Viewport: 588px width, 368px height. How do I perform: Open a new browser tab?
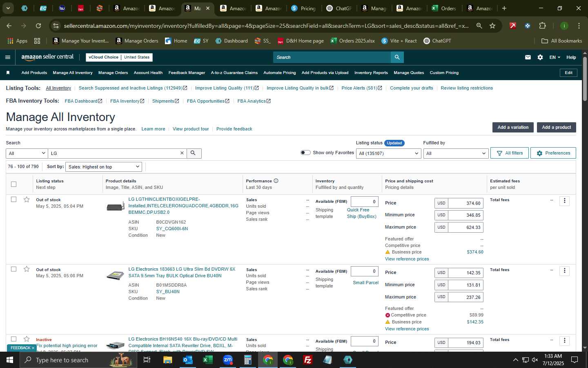pyautogui.click(x=504, y=8)
